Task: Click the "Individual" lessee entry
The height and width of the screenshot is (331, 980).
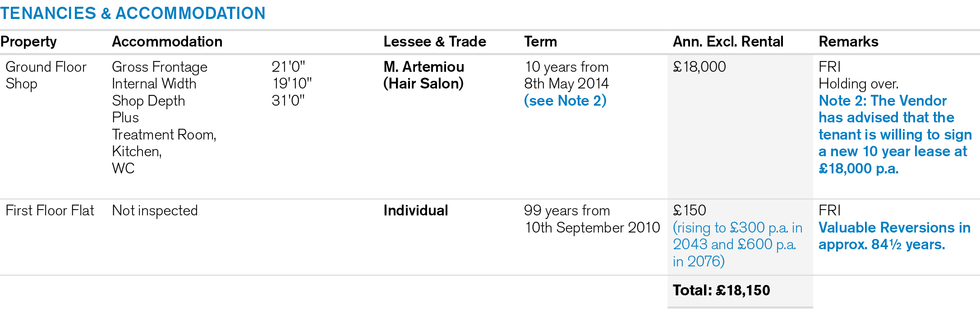Action: 415,210
